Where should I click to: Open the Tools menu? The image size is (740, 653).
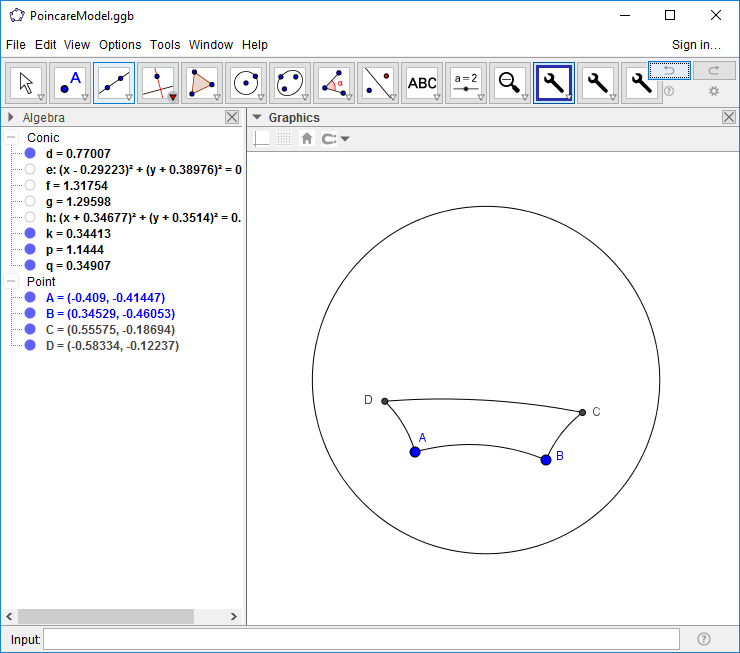165,45
